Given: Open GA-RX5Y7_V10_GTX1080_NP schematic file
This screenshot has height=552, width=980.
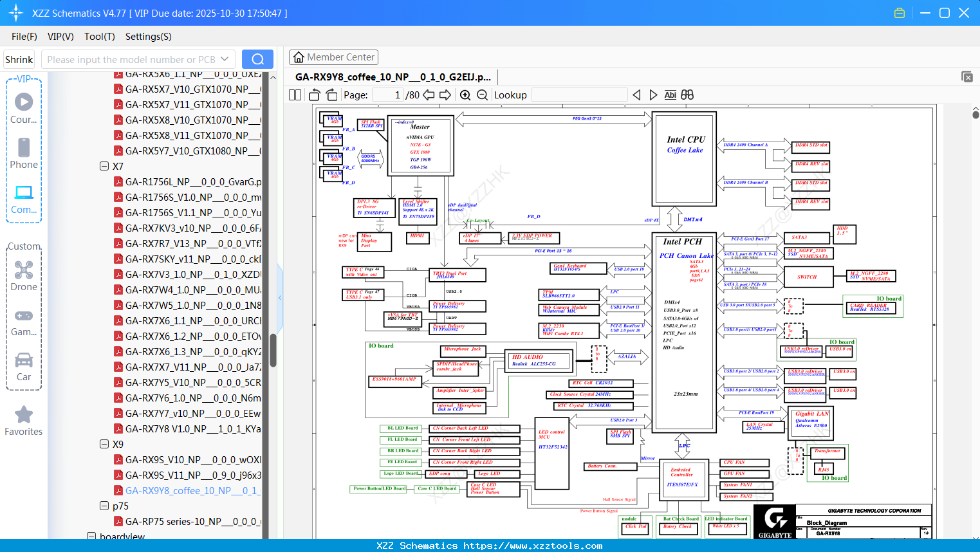Looking at the screenshot, I should [x=193, y=151].
